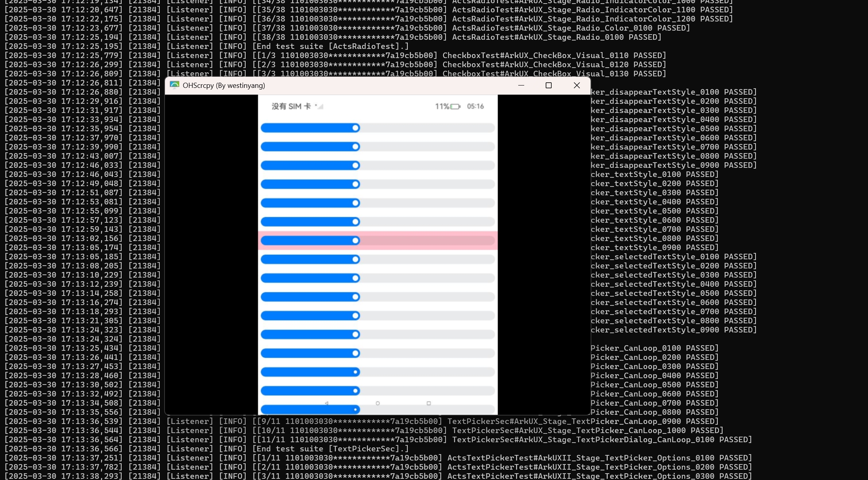Minimize the OHScrcpy window
This screenshot has width=868, height=480.
[x=521, y=85]
